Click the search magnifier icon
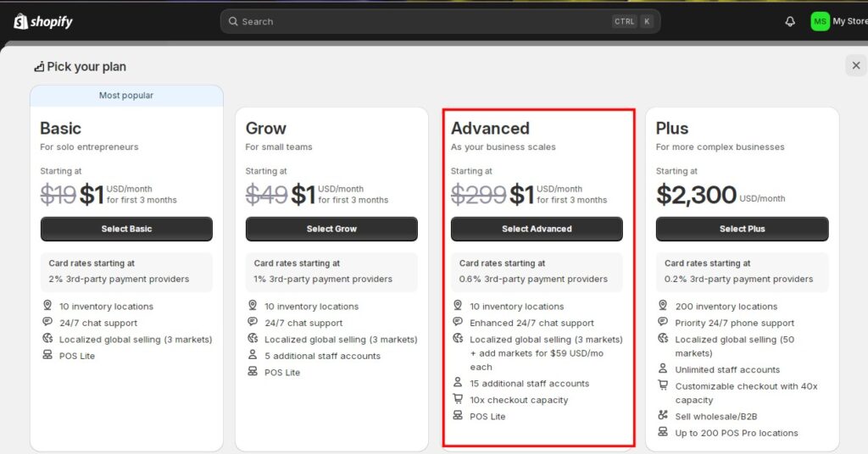 pyautogui.click(x=233, y=21)
